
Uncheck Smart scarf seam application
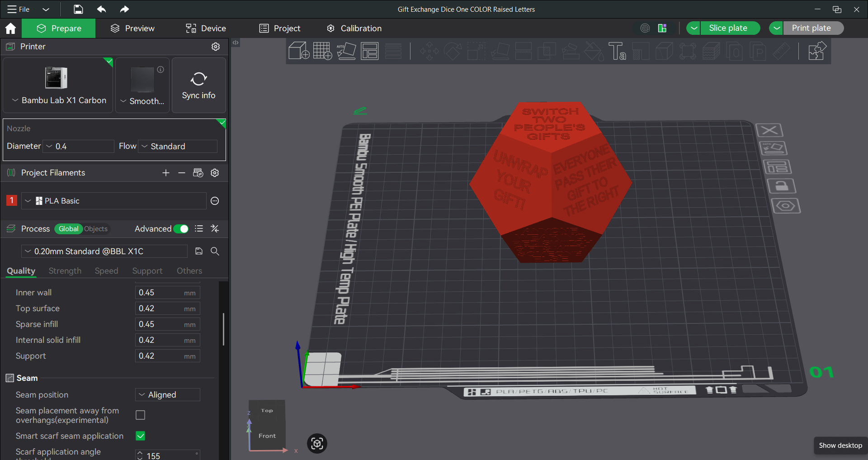pyautogui.click(x=141, y=436)
